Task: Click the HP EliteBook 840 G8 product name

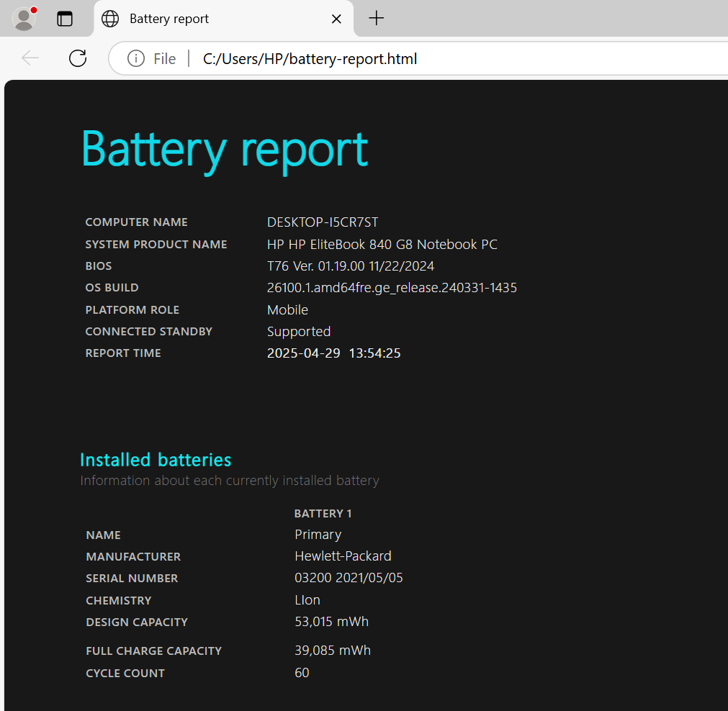Action: [382, 245]
